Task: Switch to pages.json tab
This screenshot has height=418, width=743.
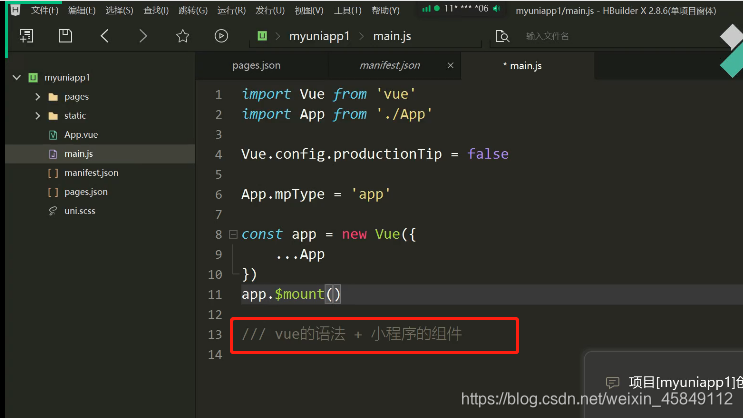Action: click(x=256, y=65)
